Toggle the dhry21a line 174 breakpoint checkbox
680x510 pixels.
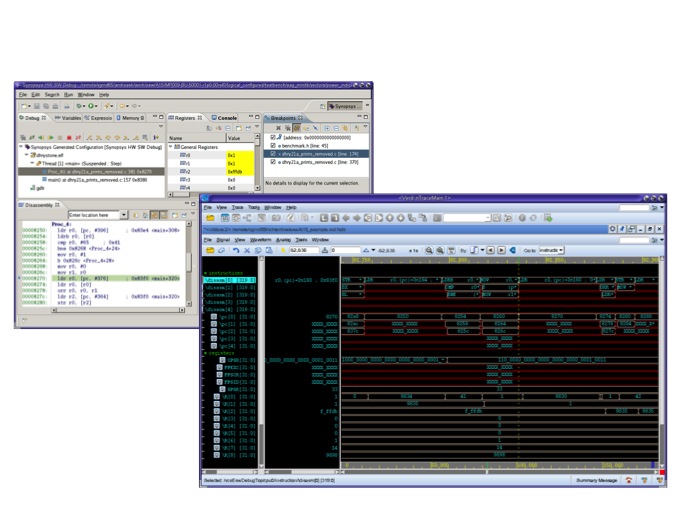click(273, 154)
